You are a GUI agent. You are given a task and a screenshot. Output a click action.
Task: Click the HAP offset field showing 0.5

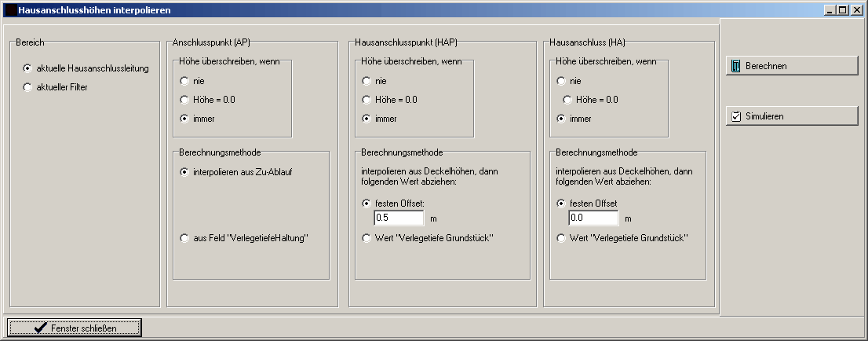coord(399,218)
